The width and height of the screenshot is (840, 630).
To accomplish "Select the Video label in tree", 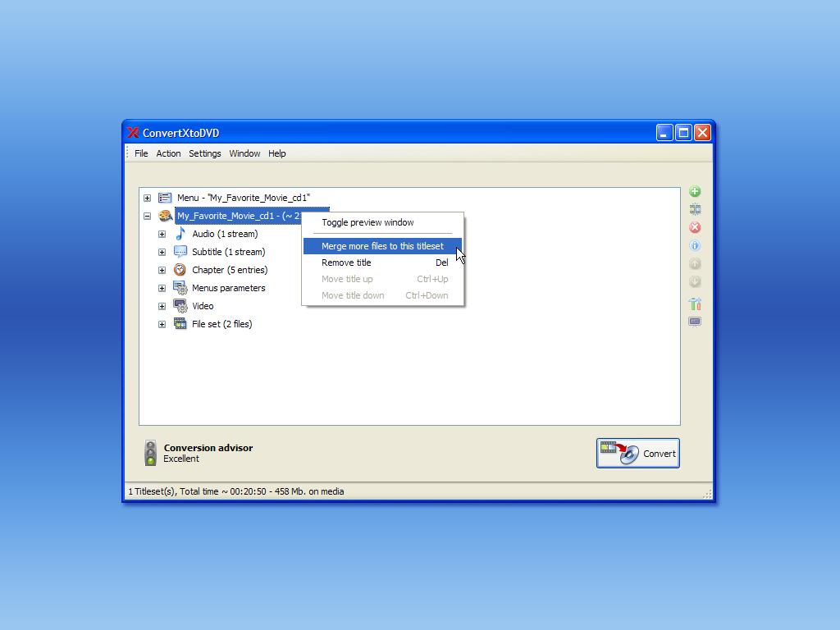I will point(203,306).
